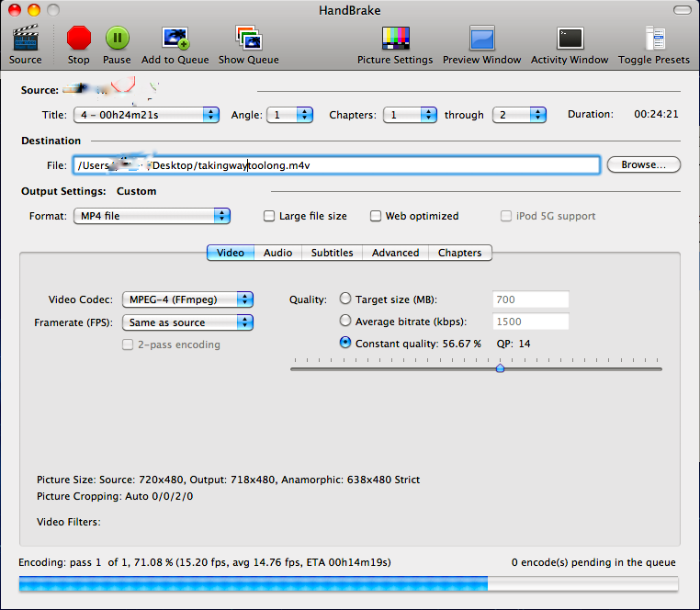Click the QP: 14 value
Viewport: 700px width, 610px height.
(x=514, y=344)
